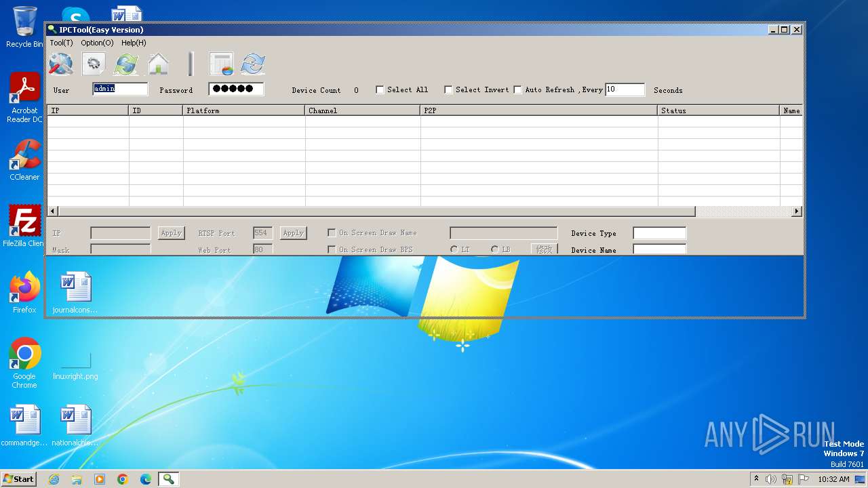Open the spreadsheet chart report icon
This screenshot has height=488, width=868.
221,64
